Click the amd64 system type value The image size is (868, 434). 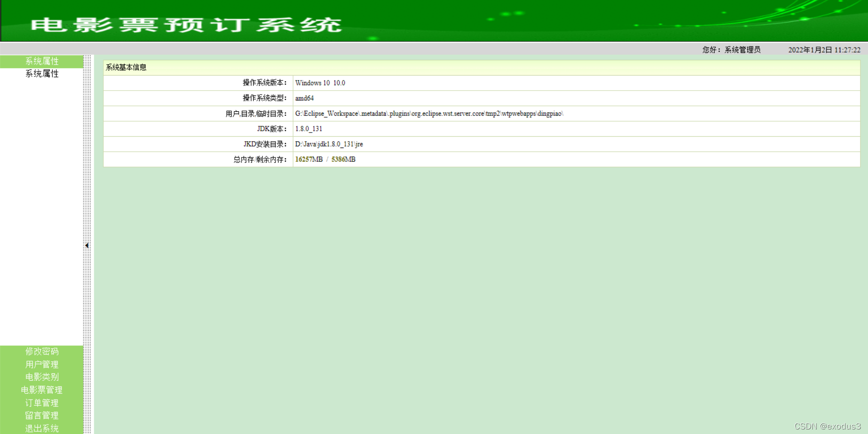[304, 98]
